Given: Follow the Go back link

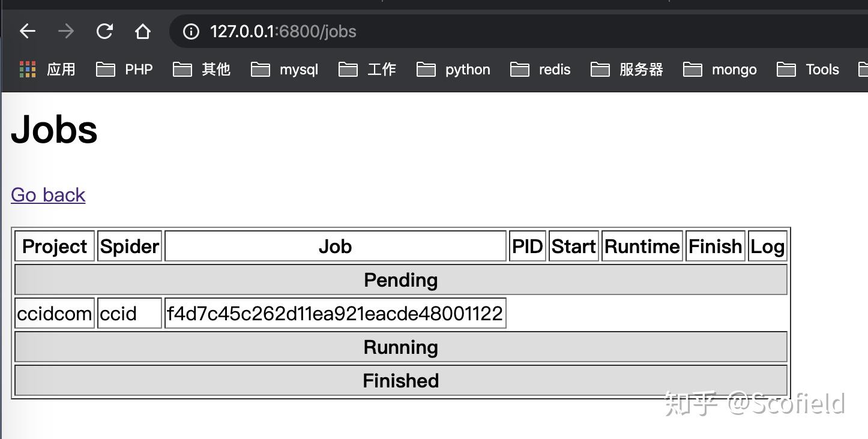Looking at the screenshot, I should [x=48, y=195].
